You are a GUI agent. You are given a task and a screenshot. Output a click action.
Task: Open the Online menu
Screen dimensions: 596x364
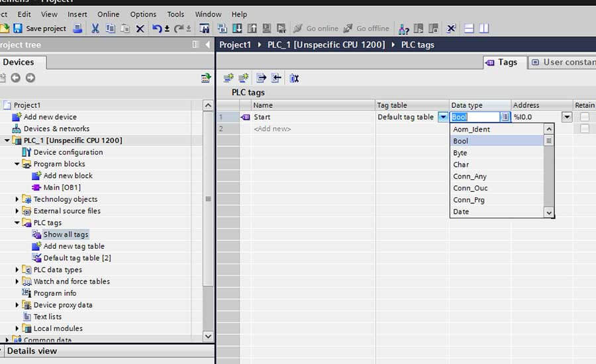[109, 15]
